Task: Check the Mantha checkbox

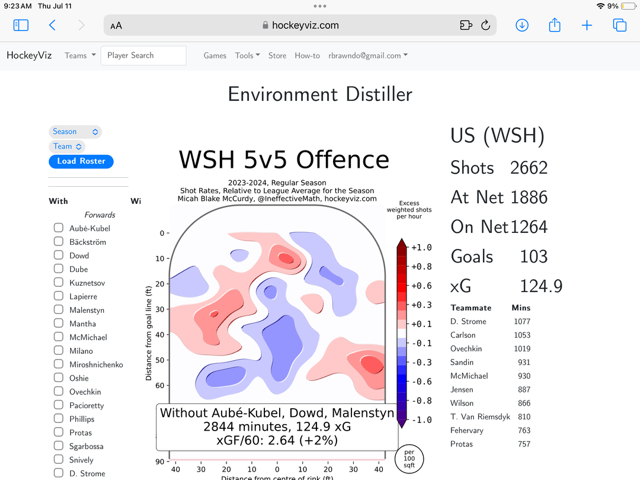Action: click(58, 323)
